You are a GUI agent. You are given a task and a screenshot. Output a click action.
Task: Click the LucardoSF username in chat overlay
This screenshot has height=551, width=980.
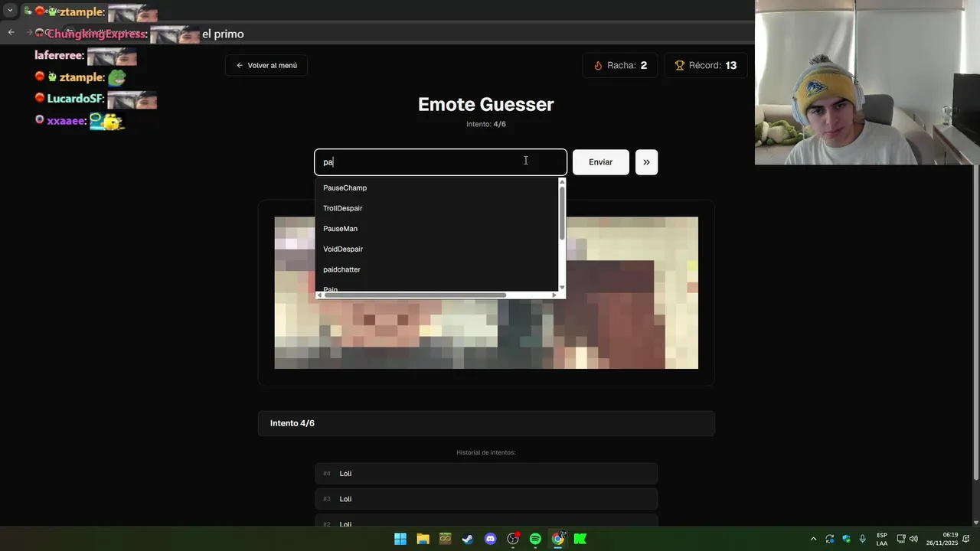[75, 99]
